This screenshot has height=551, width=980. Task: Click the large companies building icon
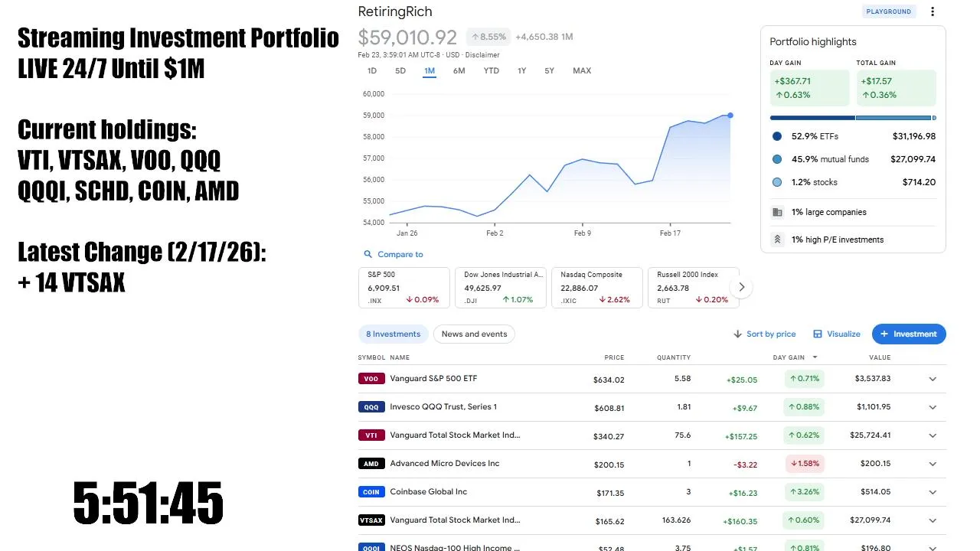pyautogui.click(x=777, y=212)
